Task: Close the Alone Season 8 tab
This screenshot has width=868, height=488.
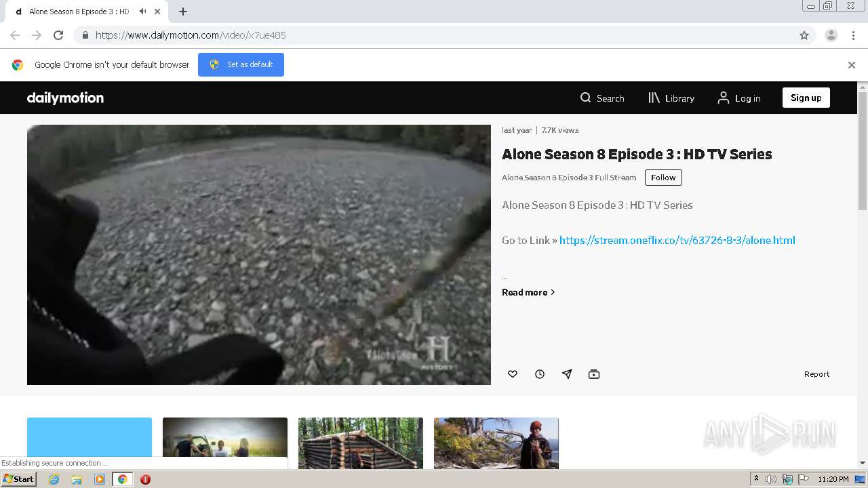Action: [157, 12]
